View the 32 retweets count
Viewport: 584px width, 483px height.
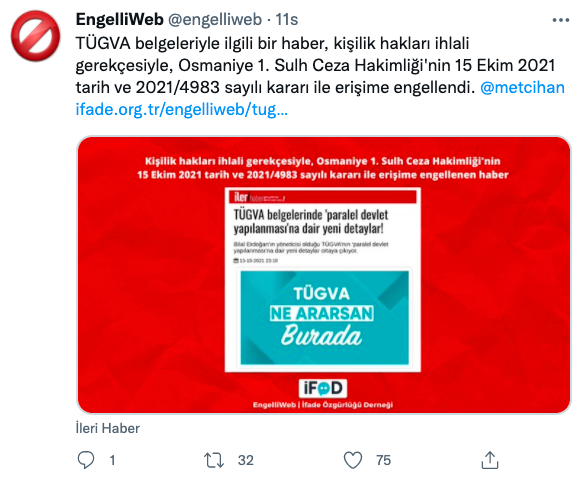pyautogui.click(x=245, y=460)
